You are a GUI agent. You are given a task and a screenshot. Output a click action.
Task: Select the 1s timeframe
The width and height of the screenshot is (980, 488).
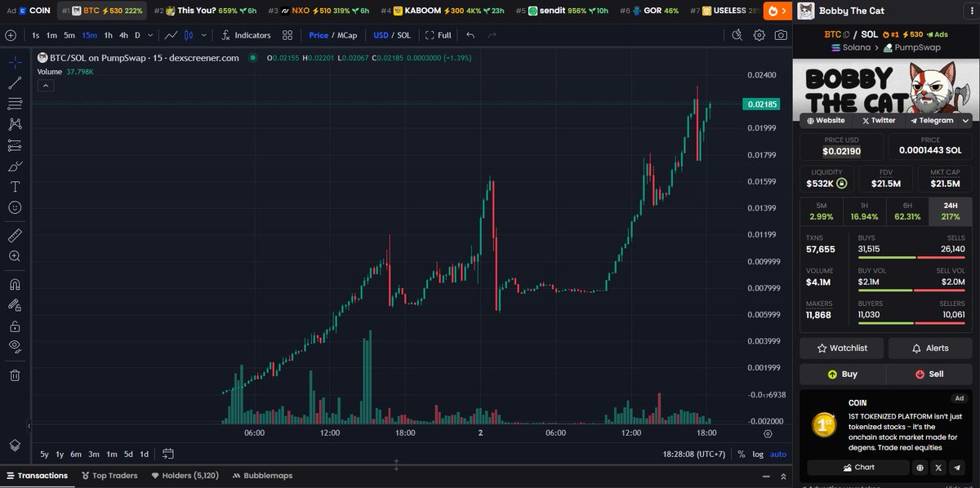pyautogui.click(x=35, y=35)
